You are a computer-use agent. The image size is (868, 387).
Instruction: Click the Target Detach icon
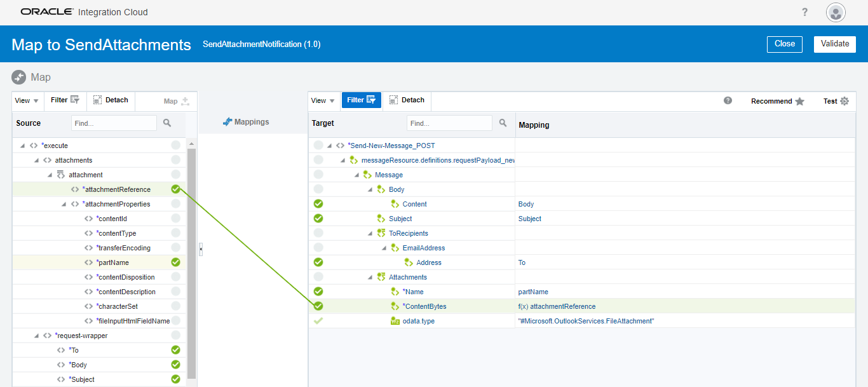coord(393,100)
